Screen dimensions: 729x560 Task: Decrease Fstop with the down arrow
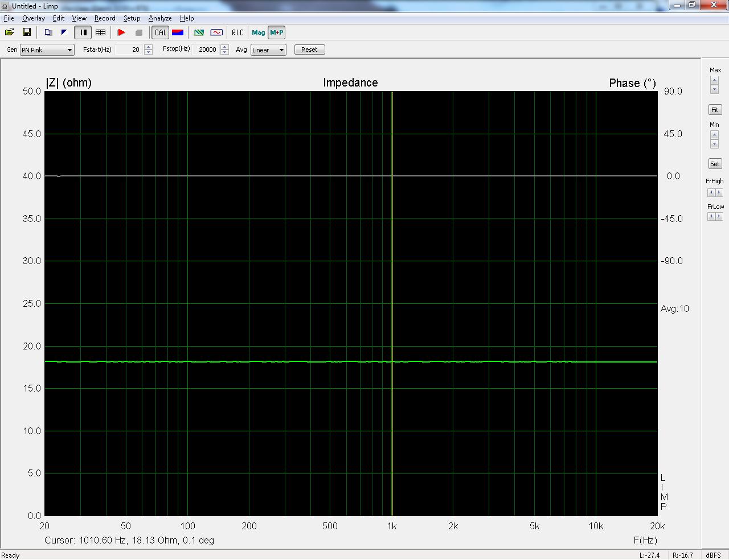[x=224, y=52]
